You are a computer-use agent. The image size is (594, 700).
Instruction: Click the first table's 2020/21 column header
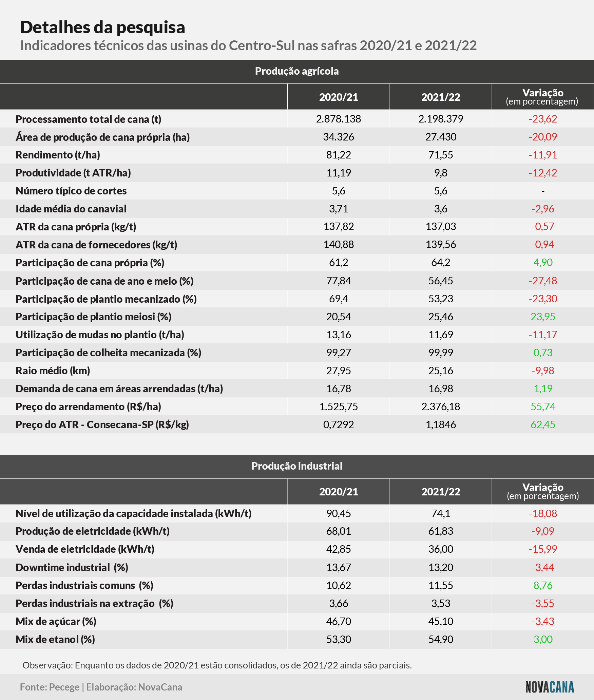tap(339, 97)
